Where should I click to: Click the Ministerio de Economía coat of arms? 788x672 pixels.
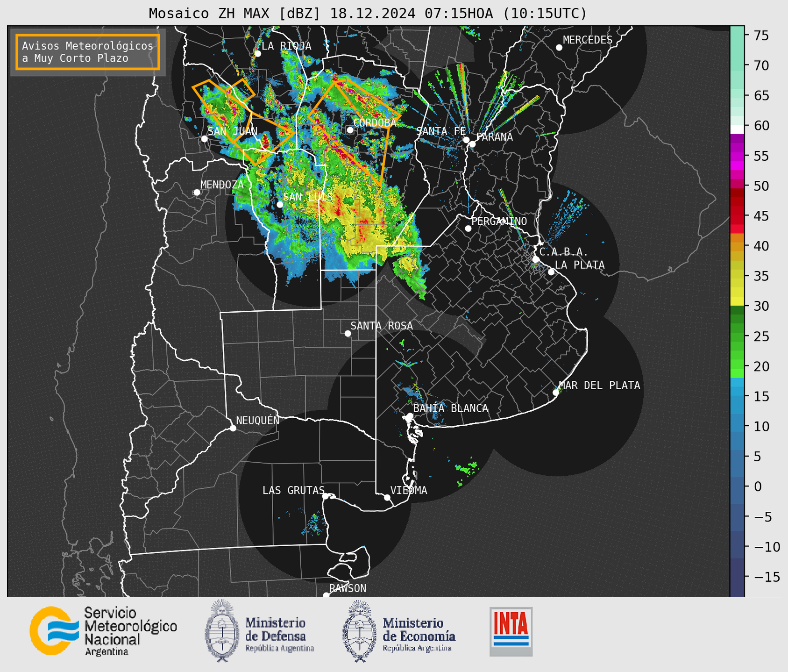click(359, 631)
